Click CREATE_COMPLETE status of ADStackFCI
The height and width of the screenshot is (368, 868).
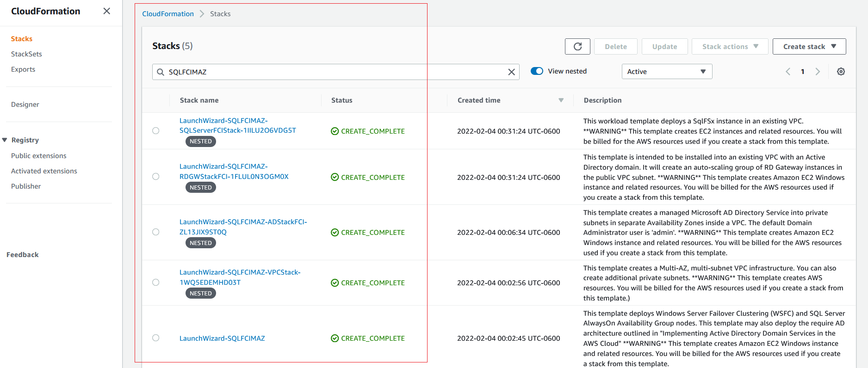click(368, 233)
